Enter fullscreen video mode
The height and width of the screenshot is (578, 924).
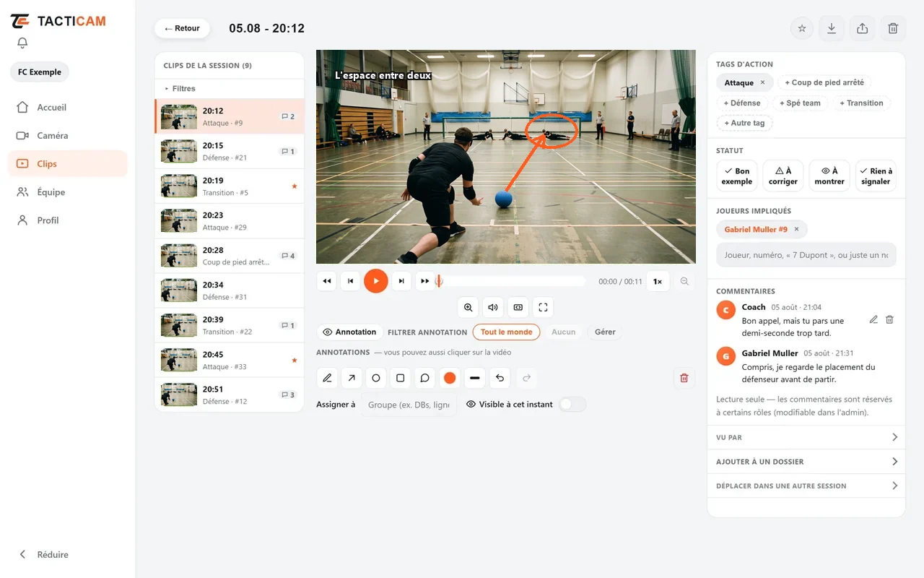point(543,307)
